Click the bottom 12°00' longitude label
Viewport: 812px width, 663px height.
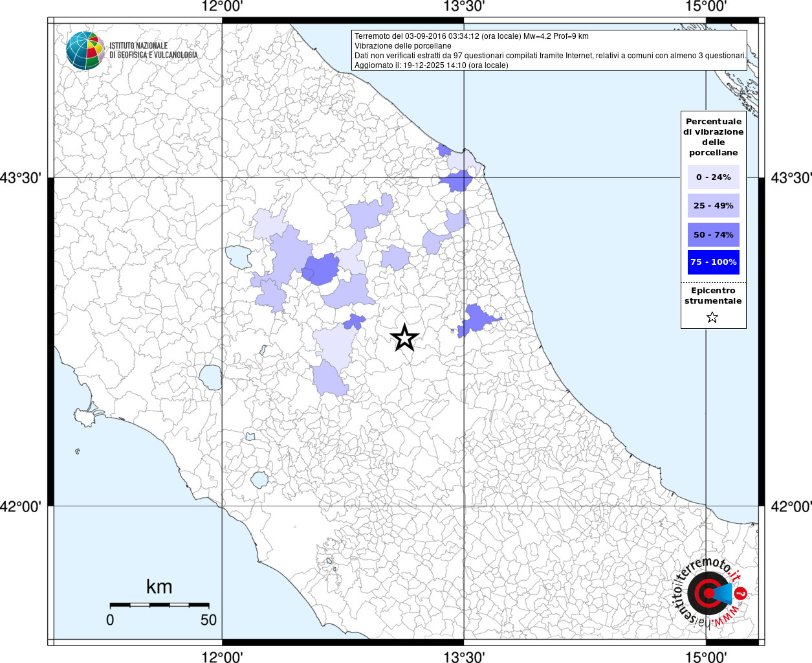coord(222,657)
